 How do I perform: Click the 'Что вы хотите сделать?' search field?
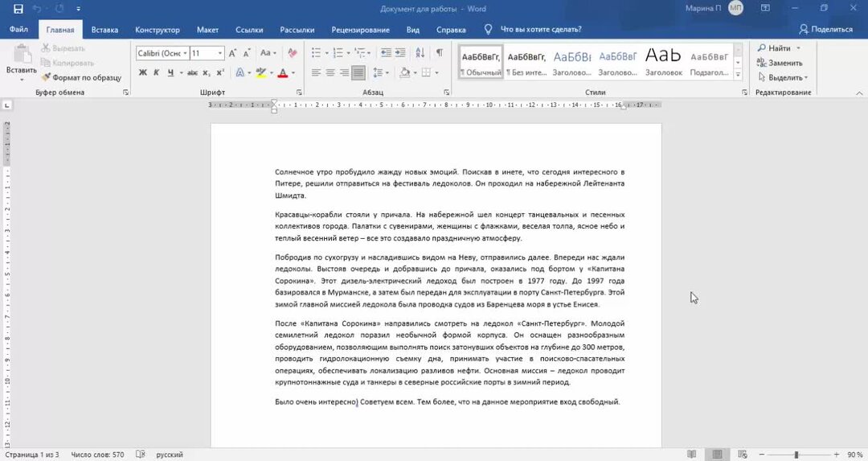[x=540, y=30]
